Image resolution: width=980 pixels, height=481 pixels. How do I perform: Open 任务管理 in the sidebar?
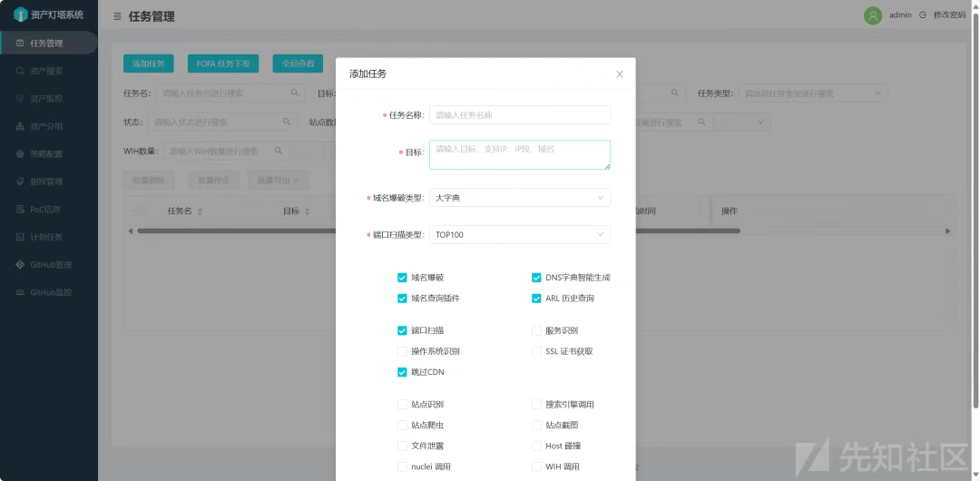48,44
